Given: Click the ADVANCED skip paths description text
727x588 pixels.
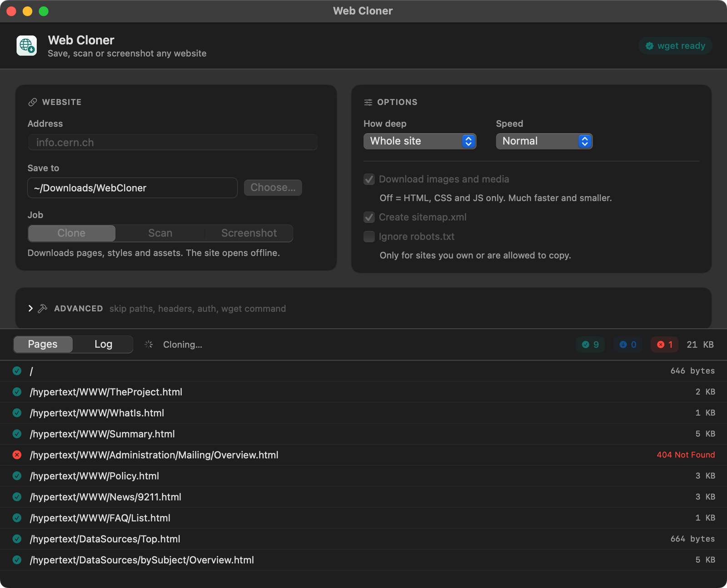Looking at the screenshot, I should click(x=198, y=309).
